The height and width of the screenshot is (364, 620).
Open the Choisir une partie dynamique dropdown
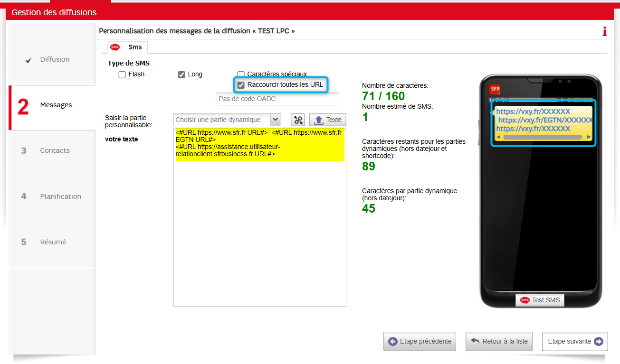pos(228,120)
